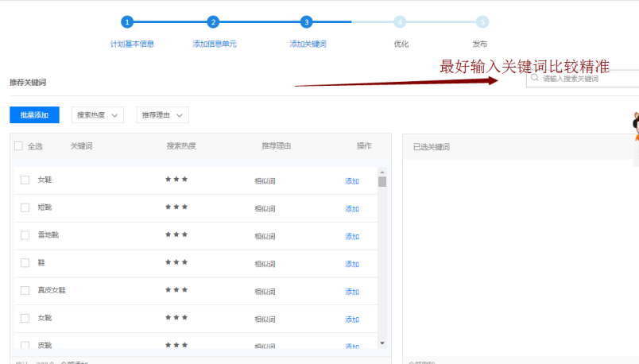The image size is (639, 364).
Task: Click 添加 link in the 女靴 row
Action: (351, 319)
